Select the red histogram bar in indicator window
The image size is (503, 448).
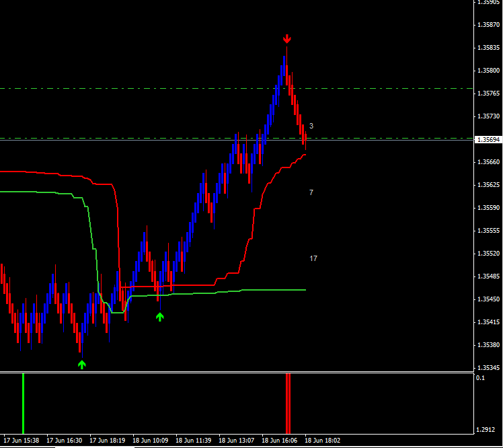tap(288, 404)
